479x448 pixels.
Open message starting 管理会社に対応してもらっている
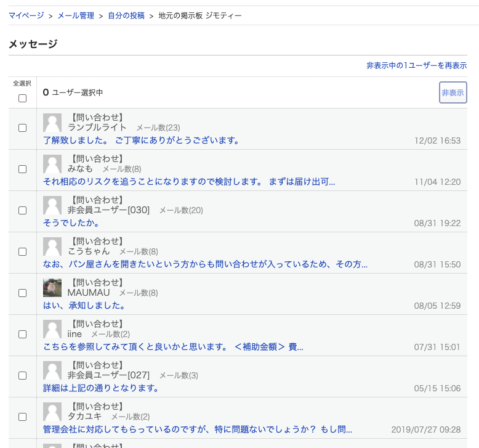coord(198,430)
